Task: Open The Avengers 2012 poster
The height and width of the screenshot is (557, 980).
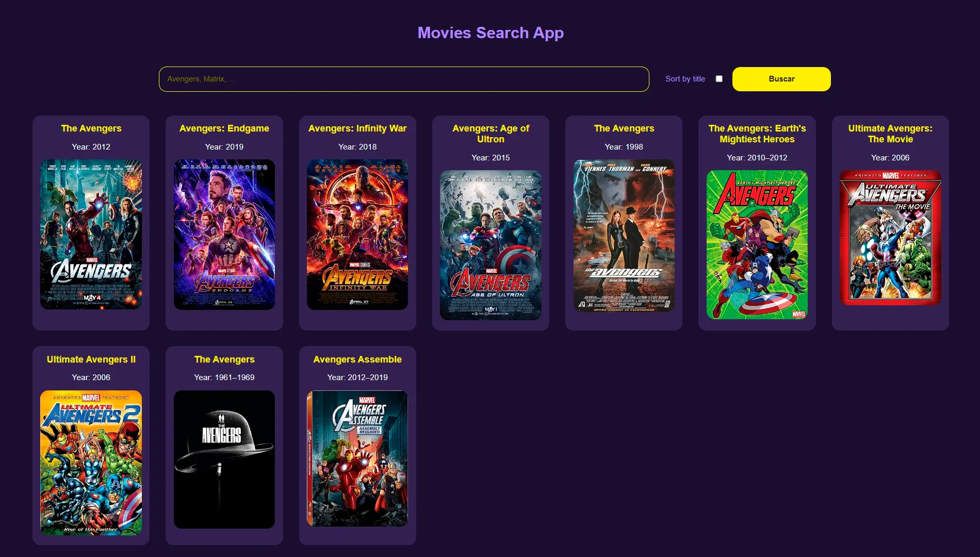Action: (x=91, y=235)
